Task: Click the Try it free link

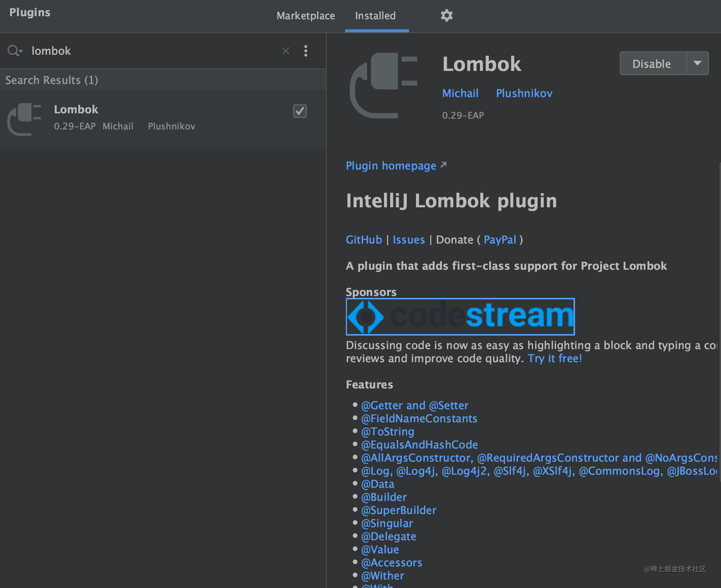Action: 554,358
